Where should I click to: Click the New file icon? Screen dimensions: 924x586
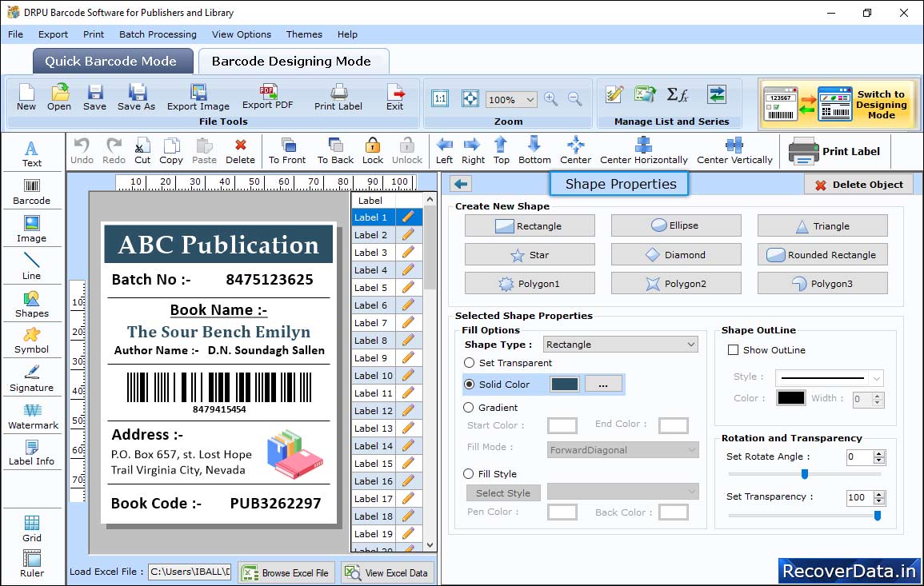[26, 98]
